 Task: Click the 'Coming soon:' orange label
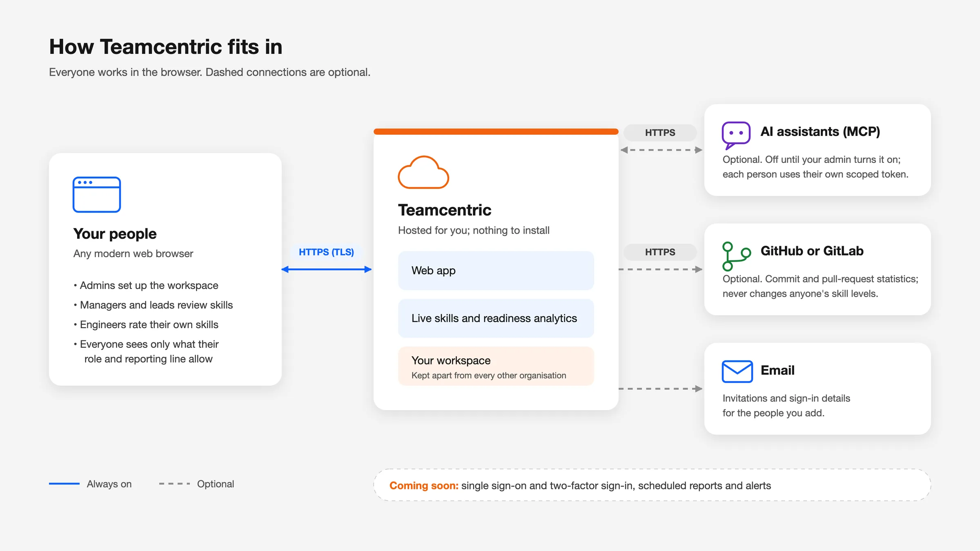(424, 486)
